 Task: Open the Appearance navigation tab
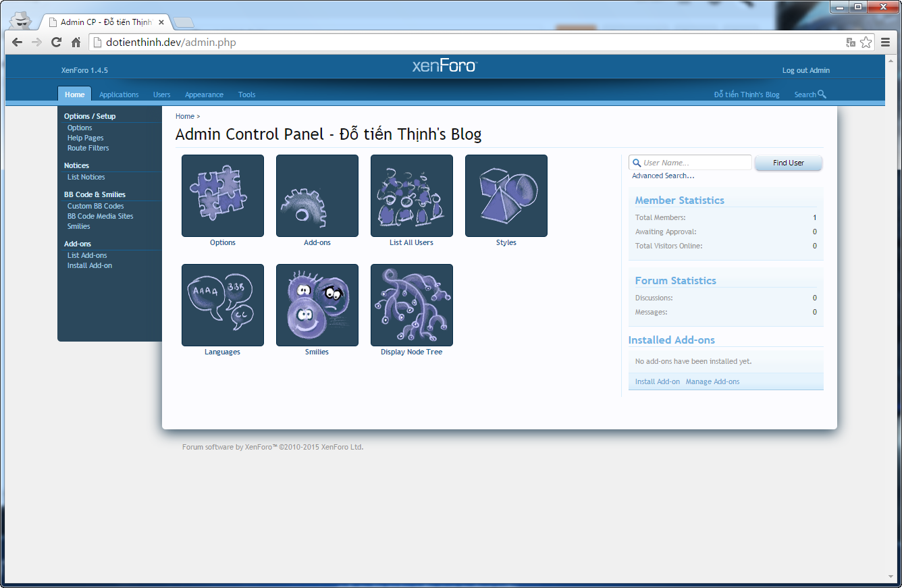point(205,95)
